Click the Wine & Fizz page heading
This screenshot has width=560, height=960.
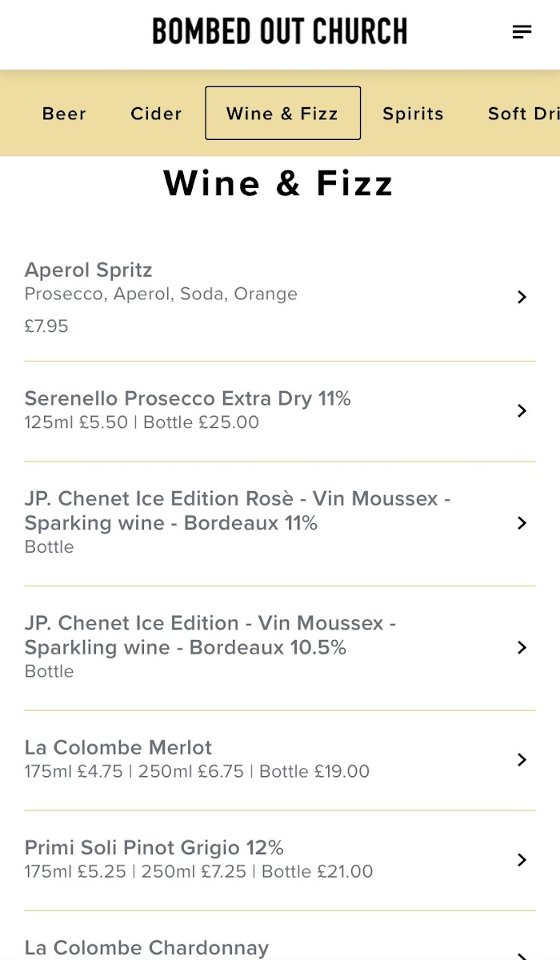click(278, 183)
